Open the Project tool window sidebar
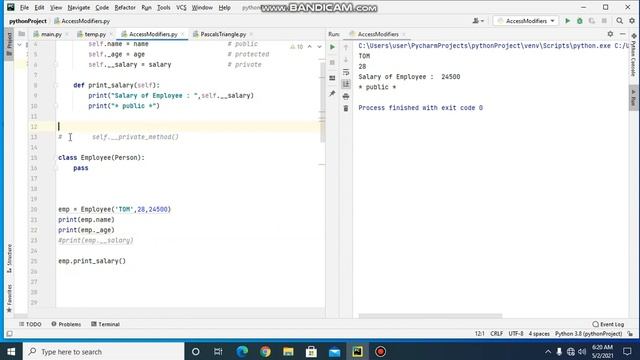The height and width of the screenshot is (360, 640). [x=9, y=44]
